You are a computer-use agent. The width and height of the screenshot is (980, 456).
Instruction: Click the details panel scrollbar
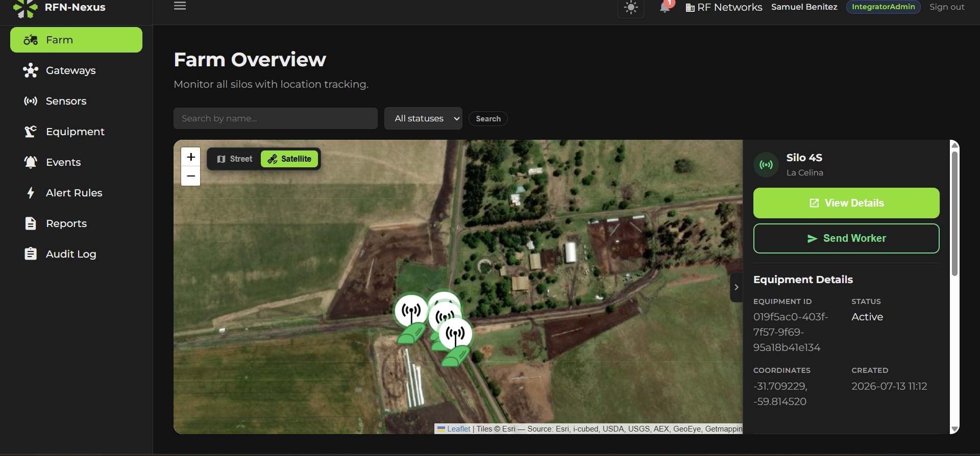tap(954, 213)
